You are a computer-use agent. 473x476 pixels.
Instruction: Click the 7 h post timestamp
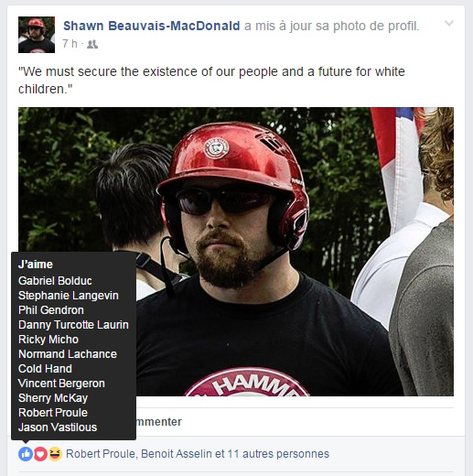(70, 44)
